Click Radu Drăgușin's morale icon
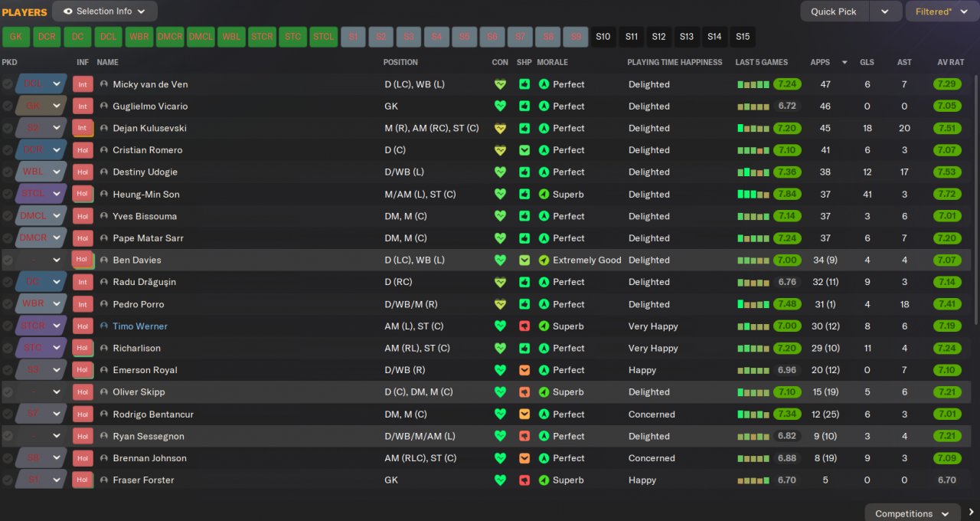The image size is (980, 521). click(x=544, y=282)
